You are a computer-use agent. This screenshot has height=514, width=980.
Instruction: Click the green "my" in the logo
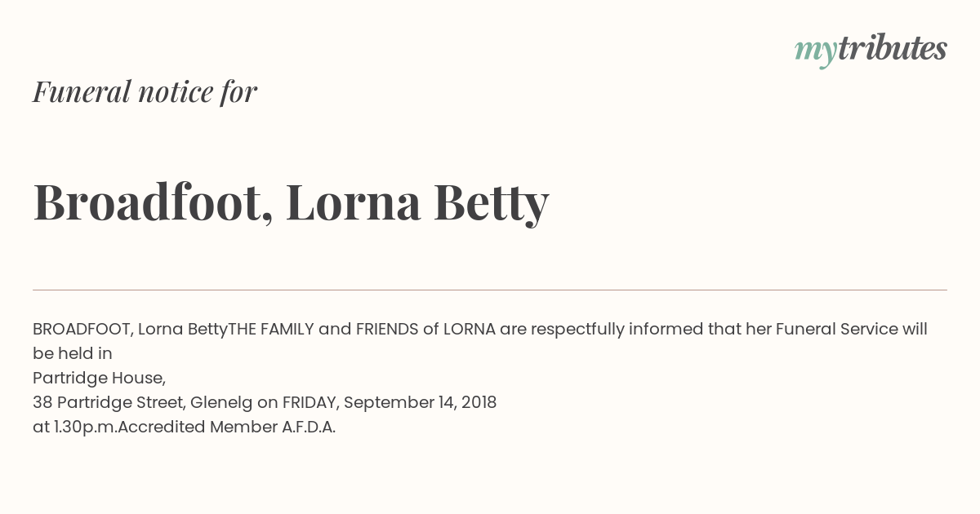coord(816,53)
